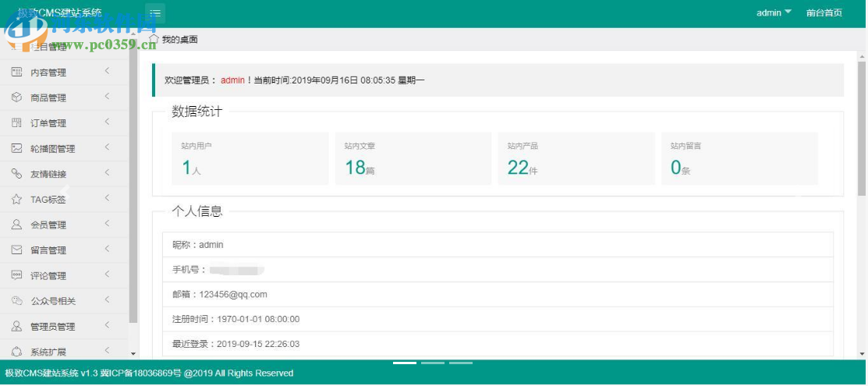Click the 昵称:admin row
Viewport: 868px width, 386px height.
point(498,244)
